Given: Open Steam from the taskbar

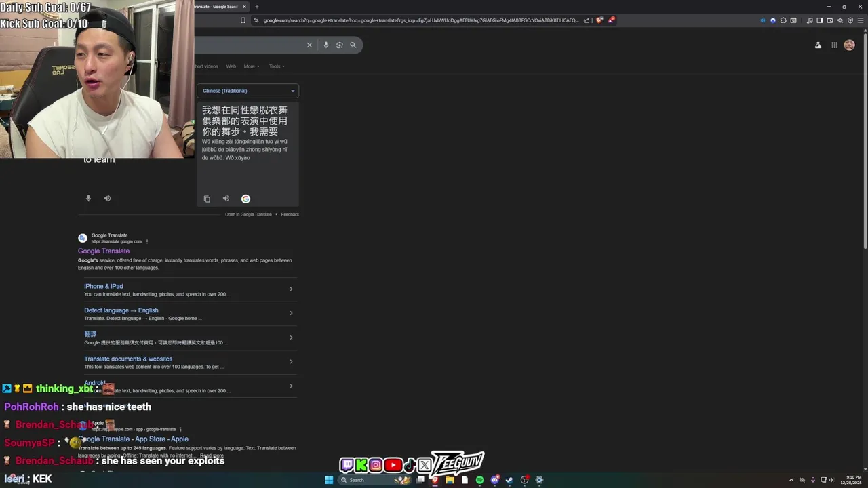Looking at the screenshot, I should pos(509,480).
